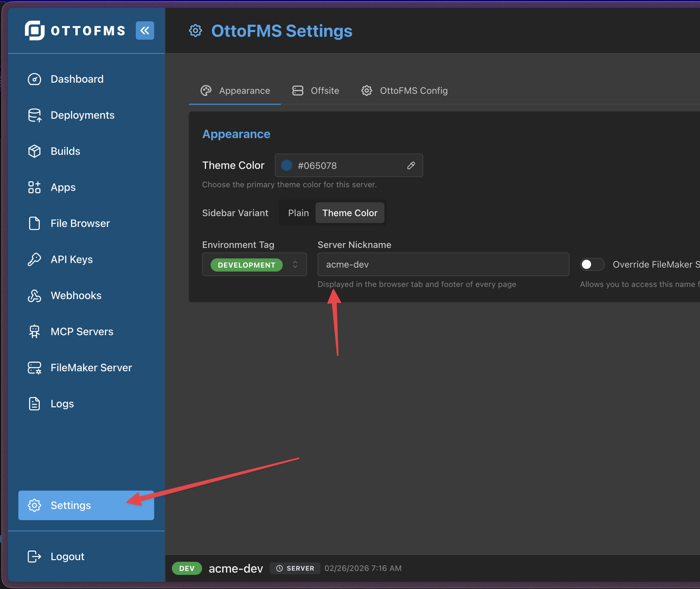
Task: Open the Environment Tag dropdown
Action: pyautogui.click(x=254, y=264)
